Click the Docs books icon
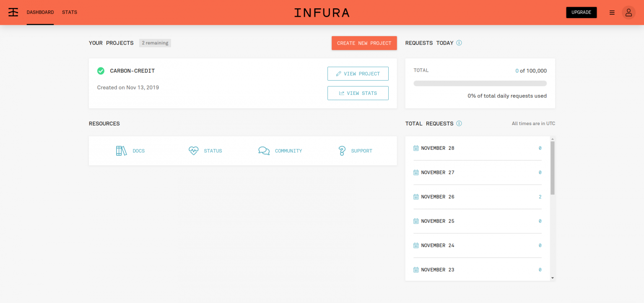644x303 pixels. pos(121,151)
